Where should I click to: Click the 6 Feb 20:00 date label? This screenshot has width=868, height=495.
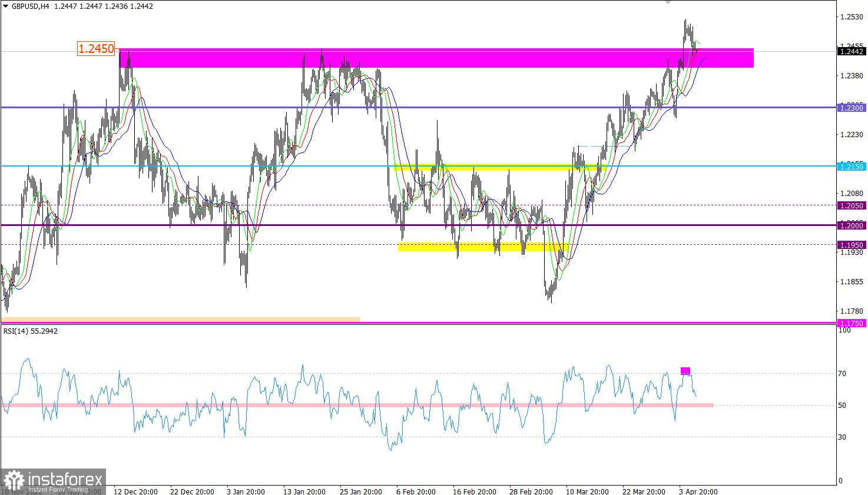point(416,491)
